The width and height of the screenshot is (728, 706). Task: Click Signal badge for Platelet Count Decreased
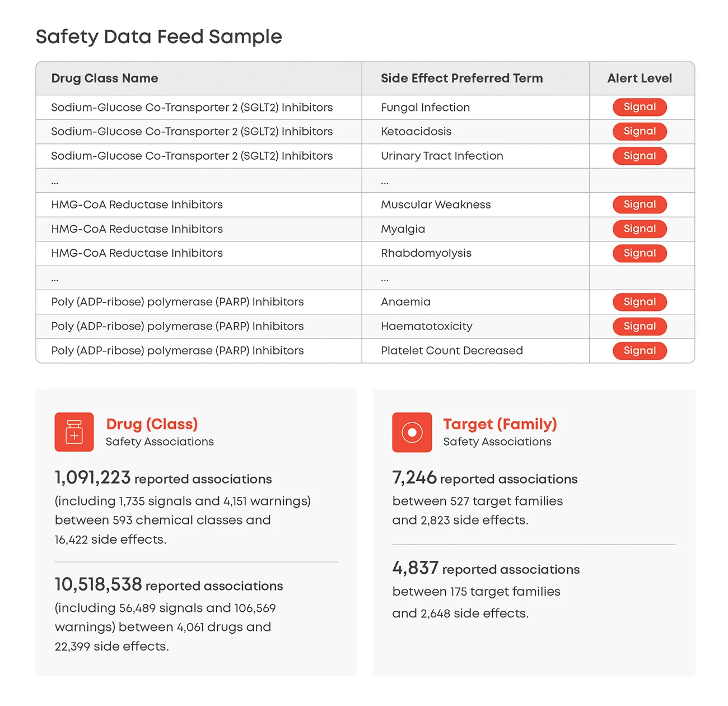click(640, 351)
